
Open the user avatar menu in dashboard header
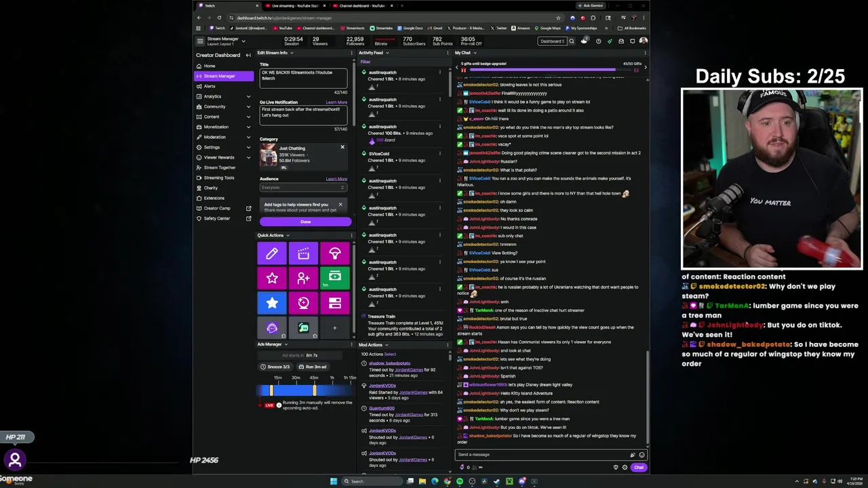coord(643,41)
